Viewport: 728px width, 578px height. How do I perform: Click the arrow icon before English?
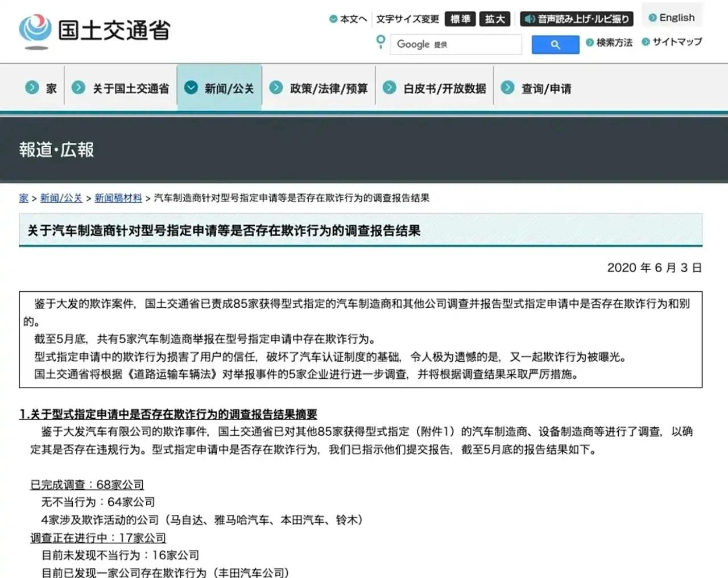[x=653, y=18]
